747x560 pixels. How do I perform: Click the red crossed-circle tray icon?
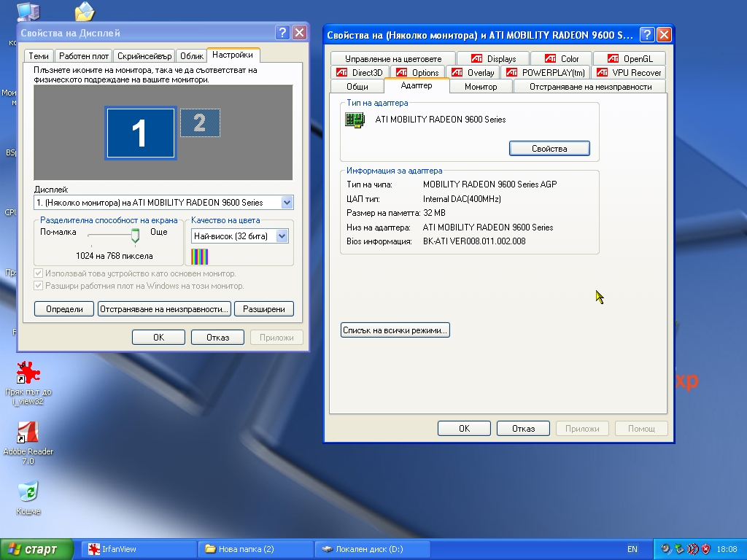point(693,549)
